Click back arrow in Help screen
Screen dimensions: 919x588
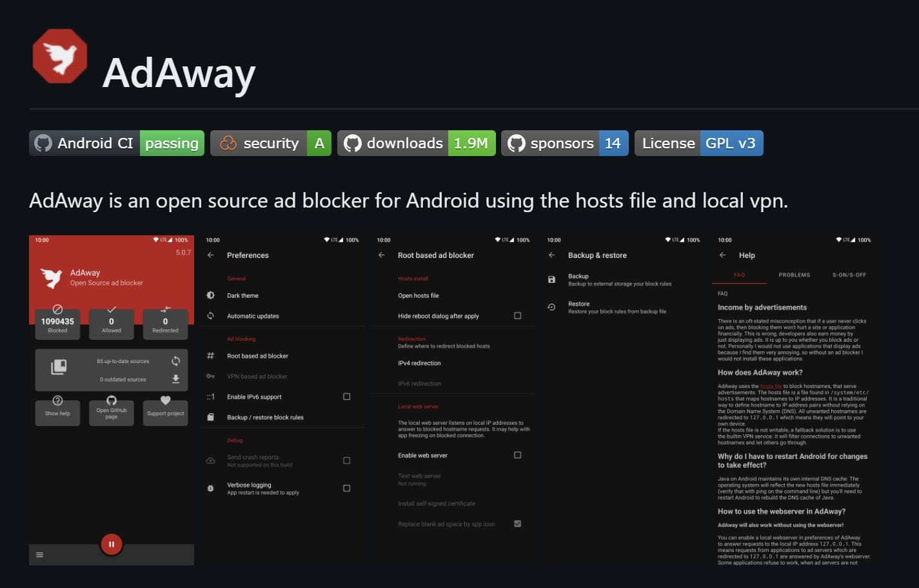coord(722,255)
